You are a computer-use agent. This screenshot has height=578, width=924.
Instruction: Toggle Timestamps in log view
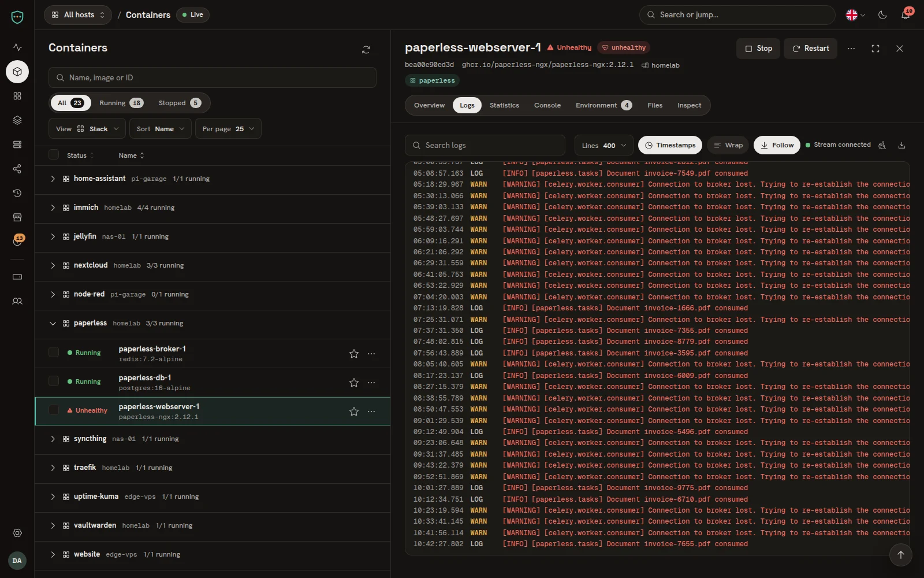[670, 145]
